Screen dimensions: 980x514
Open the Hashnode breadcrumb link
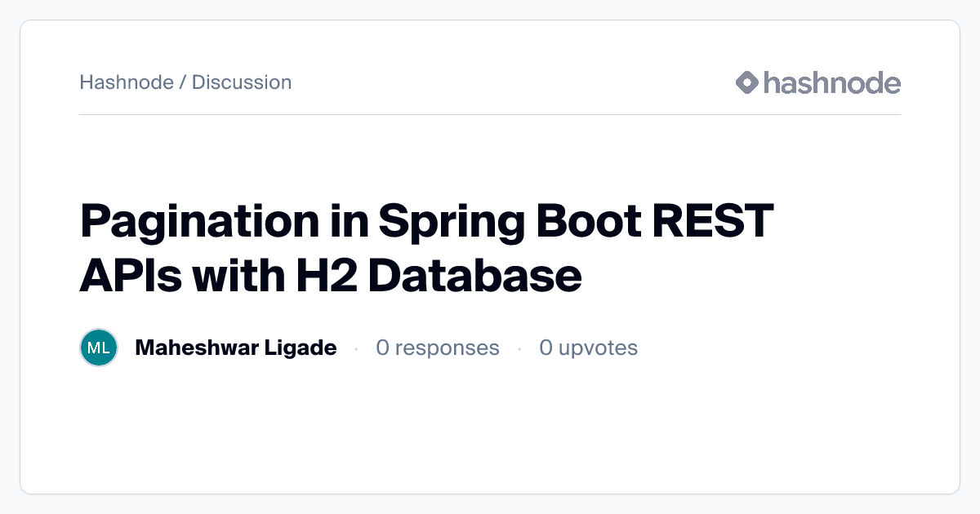[x=127, y=82]
